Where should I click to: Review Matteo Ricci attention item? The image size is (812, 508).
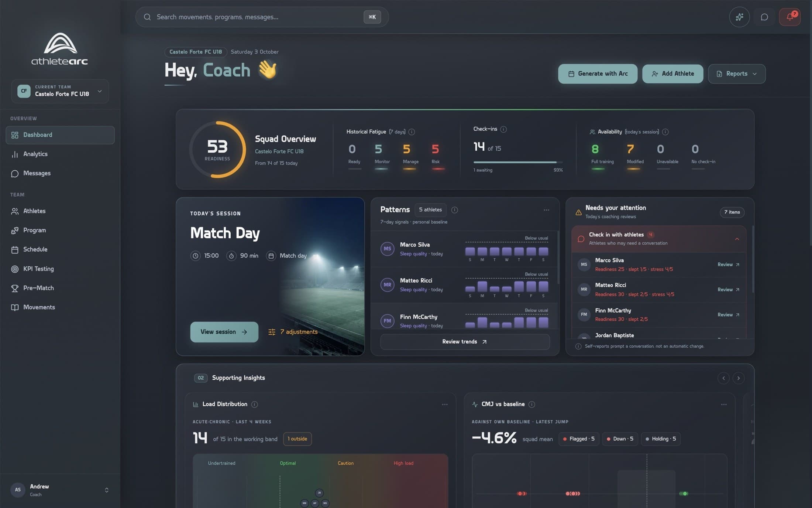(x=728, y=290)
